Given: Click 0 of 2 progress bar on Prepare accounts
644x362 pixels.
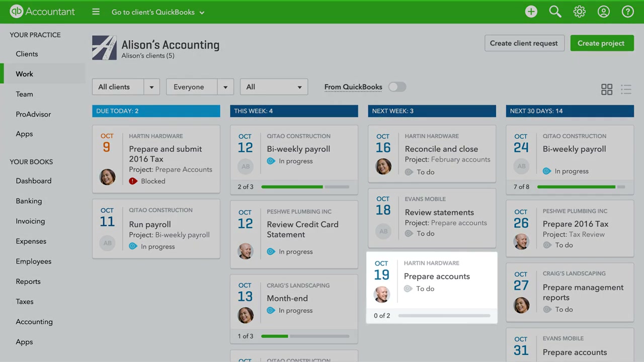Looking at the screenshot, I should coord(444,316).
